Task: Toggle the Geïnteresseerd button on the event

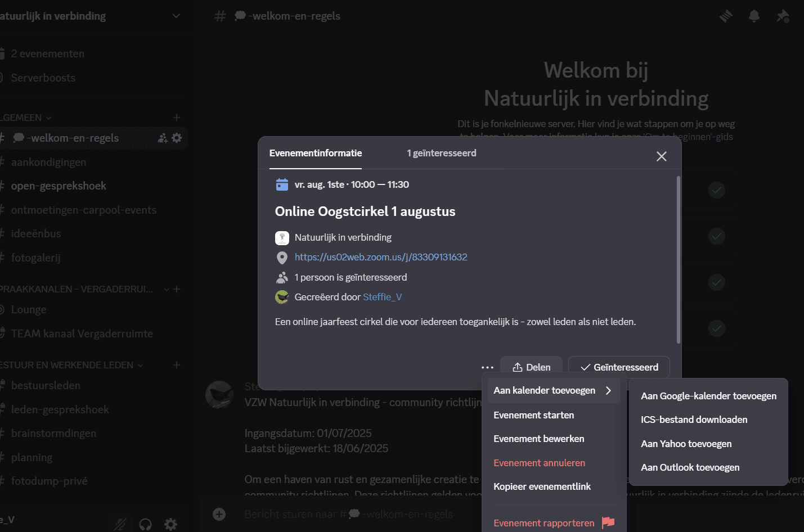Action: tap(619, 367)
